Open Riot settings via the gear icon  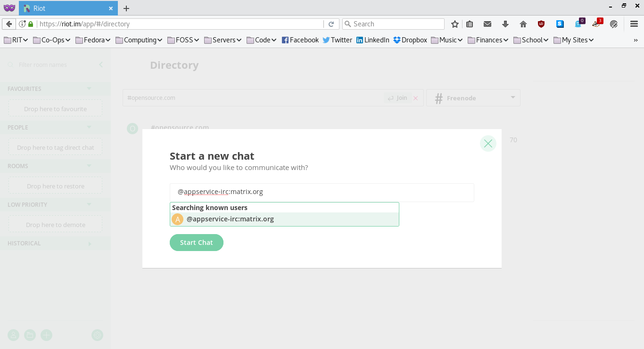(97, 335)
